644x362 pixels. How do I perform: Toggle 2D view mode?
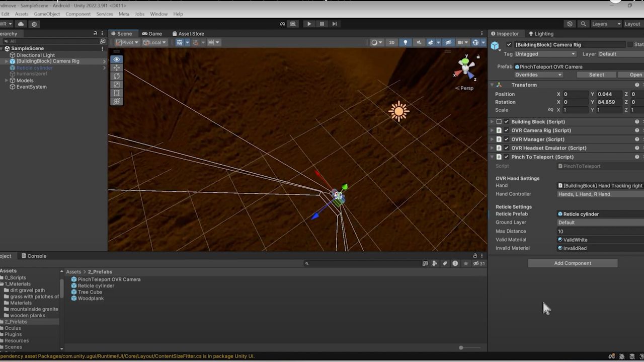[x=391, y=42]
